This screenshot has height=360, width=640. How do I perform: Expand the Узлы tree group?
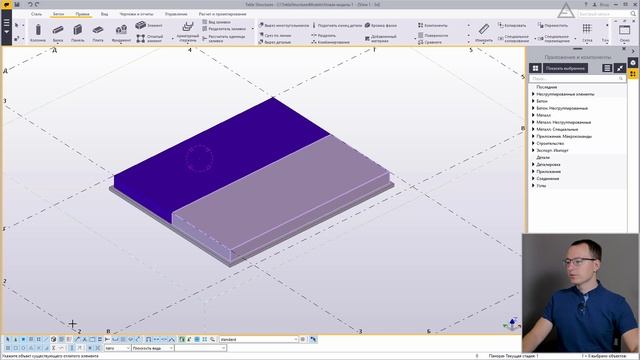tap(533, 185)
